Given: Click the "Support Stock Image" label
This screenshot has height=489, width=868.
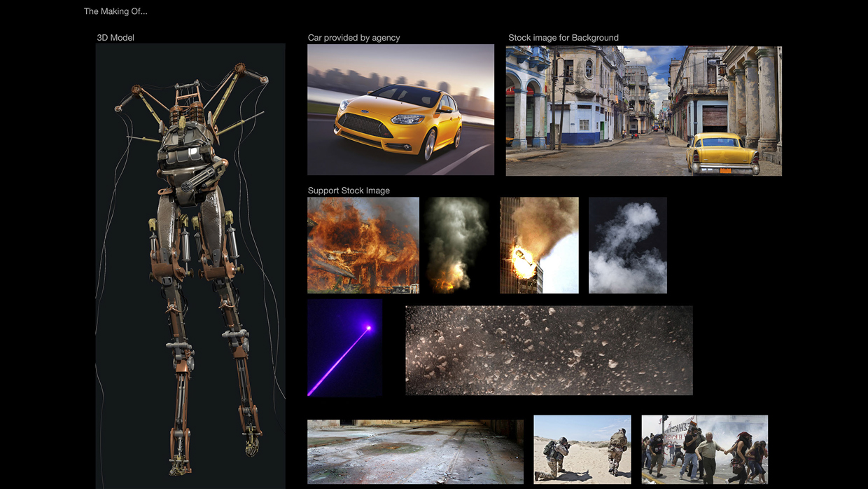Looking at the screenshot, I should pyautogui.click(x=349, y=191).
